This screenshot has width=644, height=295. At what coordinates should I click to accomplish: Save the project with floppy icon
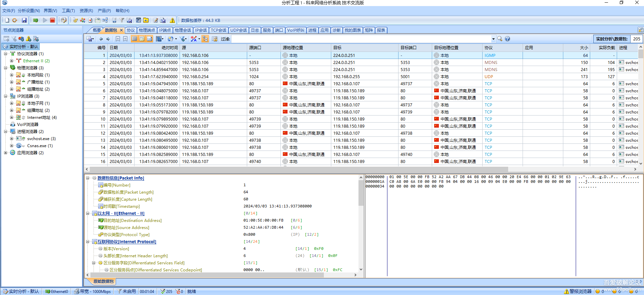click(x=24, y=20)
